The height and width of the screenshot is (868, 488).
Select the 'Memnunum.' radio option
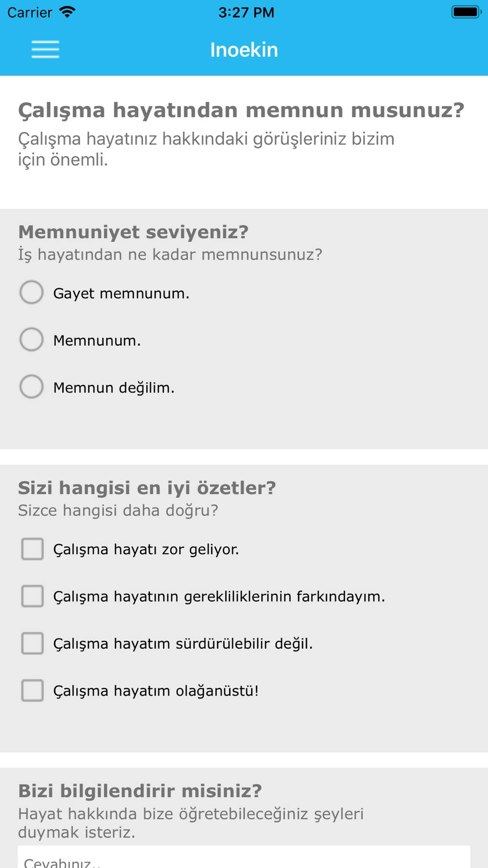[32, 339]
